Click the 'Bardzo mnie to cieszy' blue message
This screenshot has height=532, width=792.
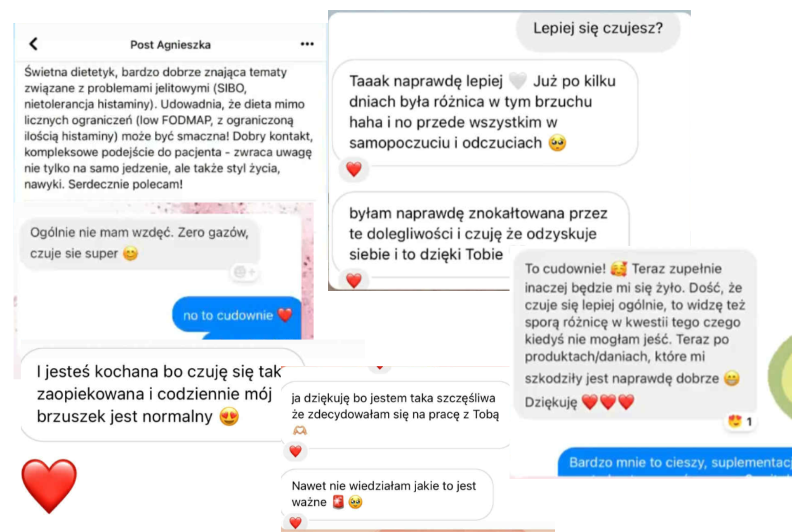675,462
